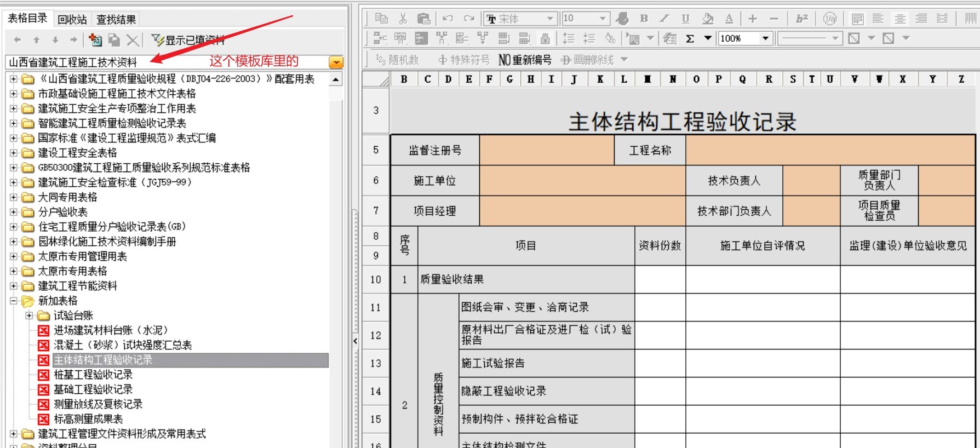Click column header B in the sheet
The height and width of the screenshot is (448, 980).
404,79
